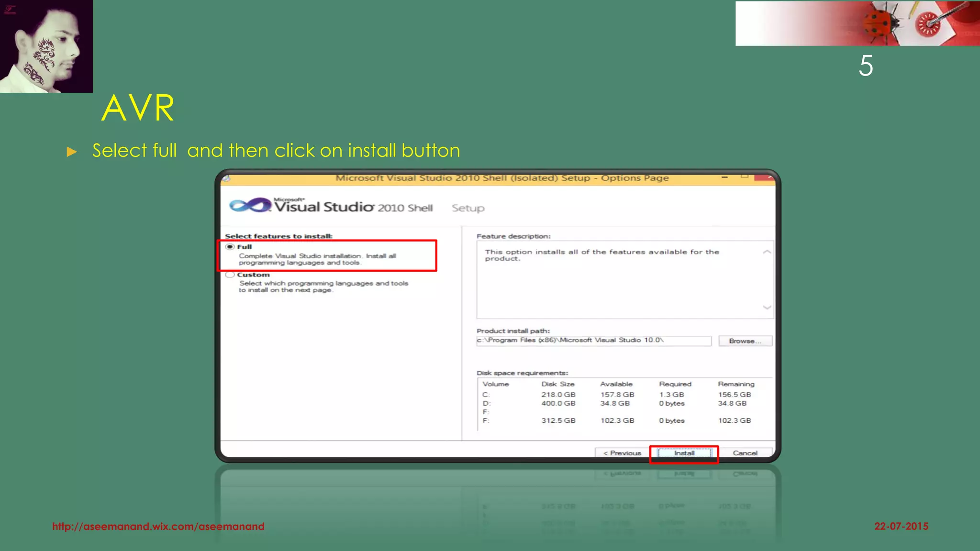The image size is (980, 551).
Task: Cancel the Visual Studio Shell setup
Action: 745,453
